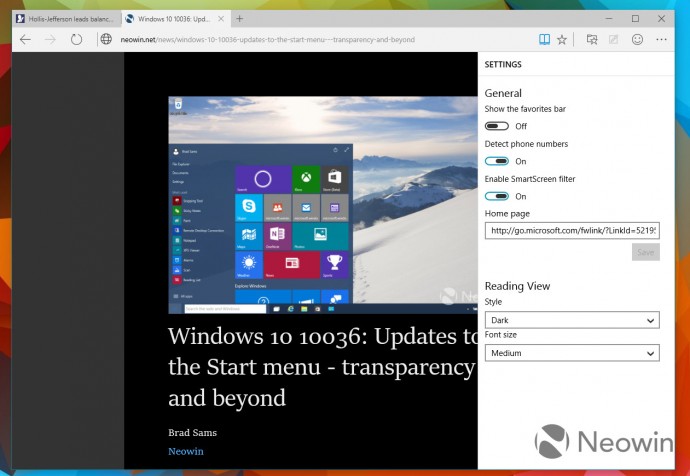Refresh the current page
This screenshot has height=476, width=690.
pyautogui.click(x=77, y=39)
